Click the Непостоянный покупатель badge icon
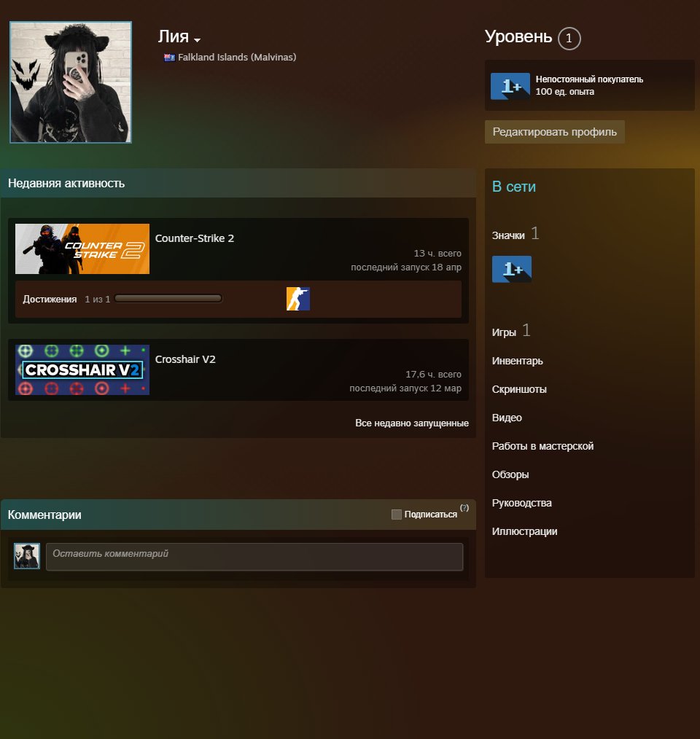The image size is (700, 739). pyautogui.click(x=510, y=86)
